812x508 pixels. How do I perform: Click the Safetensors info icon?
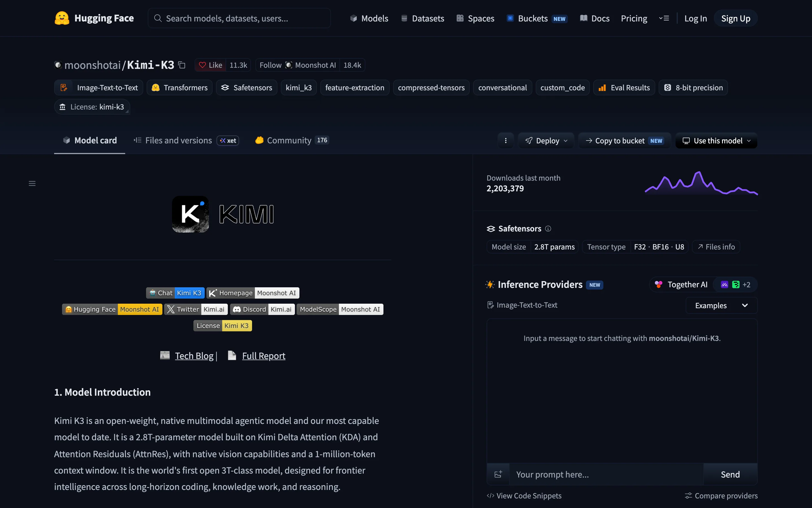tap(548, 229)
